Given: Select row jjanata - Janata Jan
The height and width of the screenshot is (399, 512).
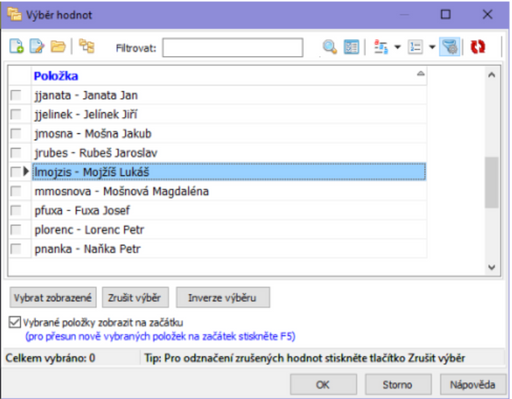Looking at the screenshot, I should pyautogui.click(x=229, y=95).
